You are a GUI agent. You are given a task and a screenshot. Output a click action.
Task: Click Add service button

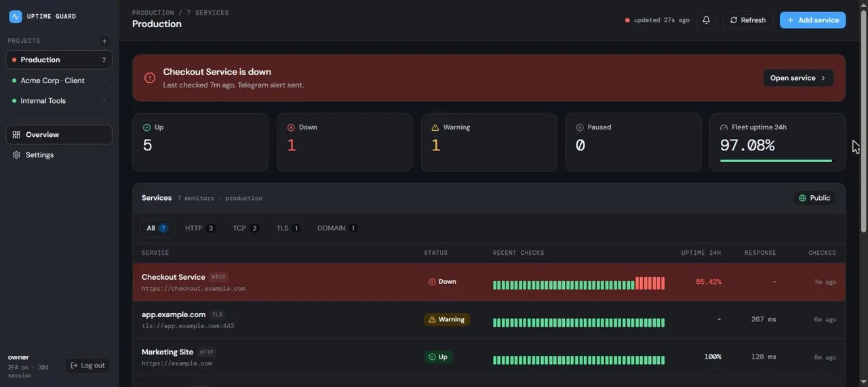click(812, 20)
